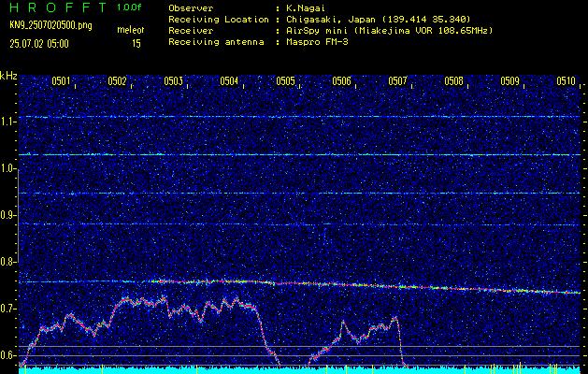Click the 0508 time label
The width and height of the screenshot is (588, 374).
coord(453,81)
